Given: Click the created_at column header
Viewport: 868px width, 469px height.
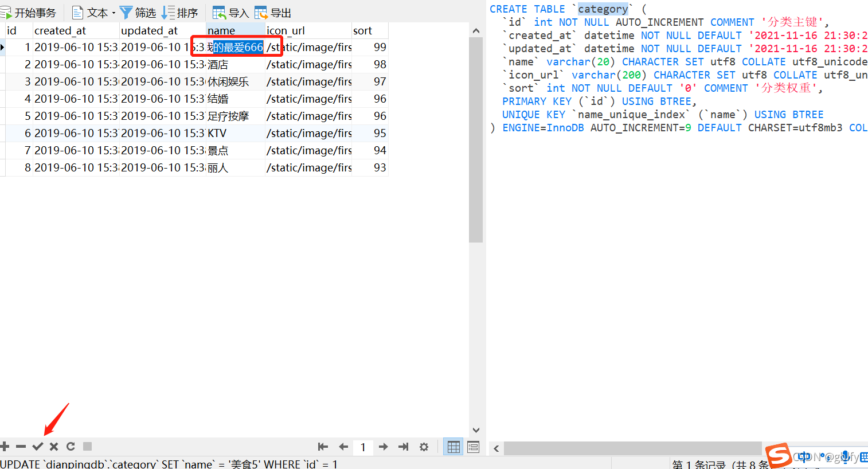Looking at the screenshot, I should point(76,30).
